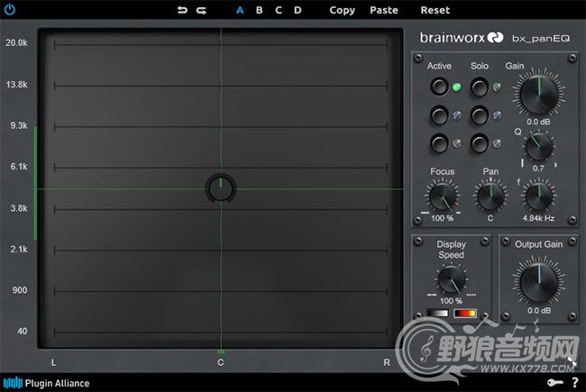The height and width of the screenshot is (392, 586).
Task: Toggle the third band Solo button
Action: pyautogui.click(x=480, y=143)
